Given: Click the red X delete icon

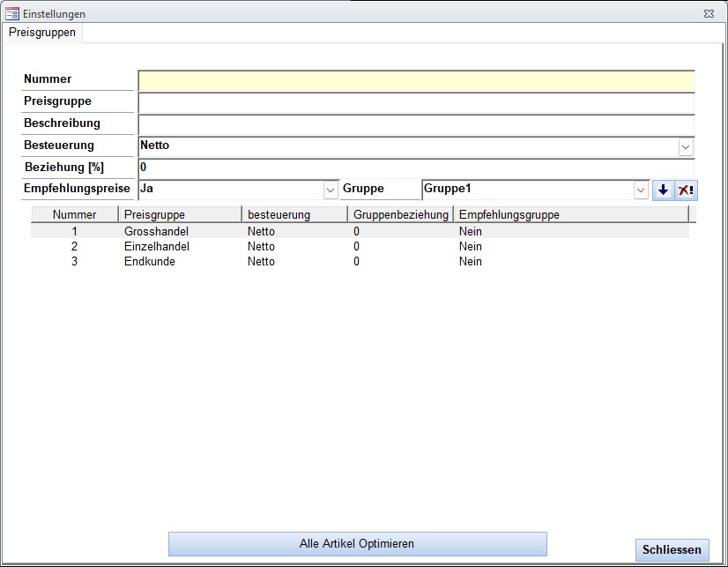Looking at the screenshot, I should tap(686, 190).
